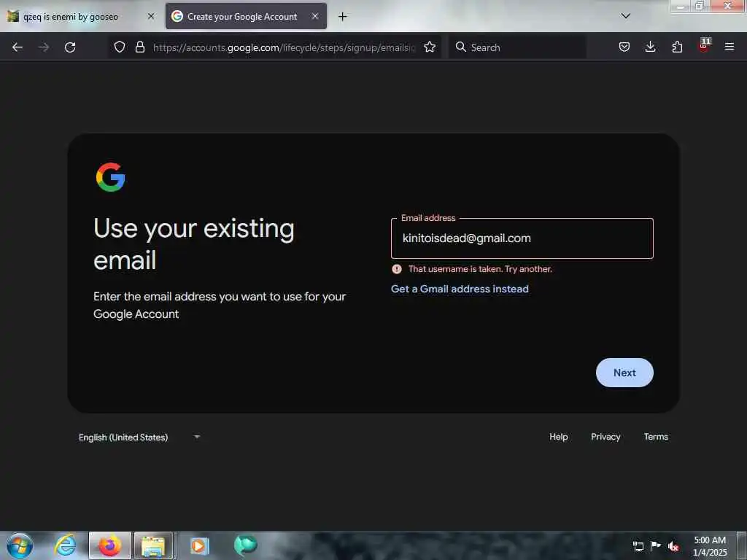Open the list all tabs chevron

click(x=625, y=16)
